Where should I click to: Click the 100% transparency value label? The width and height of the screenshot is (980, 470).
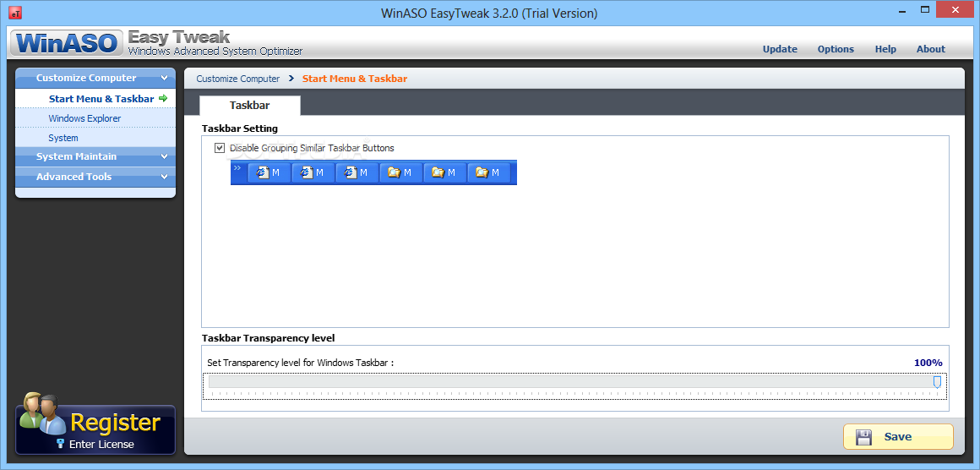coord(928,363)
